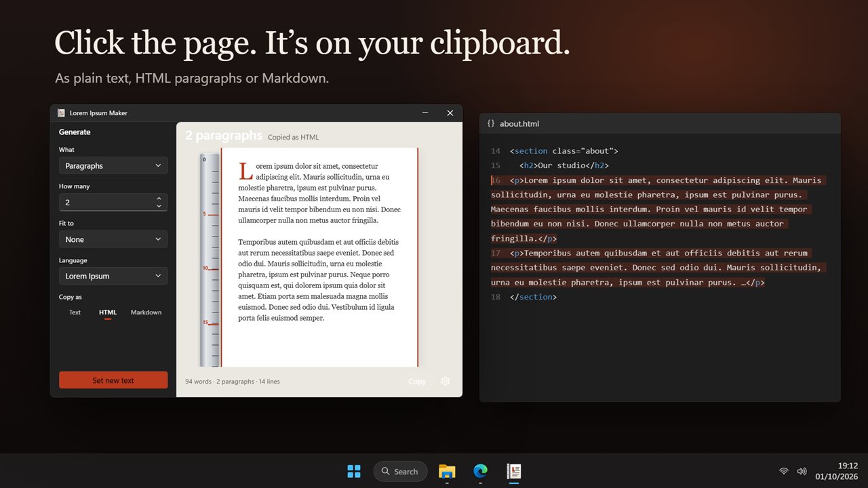This screenshot has height=488, width=868.
Task: Click the Generate heading in the sidebar
Action: (75, 132)
